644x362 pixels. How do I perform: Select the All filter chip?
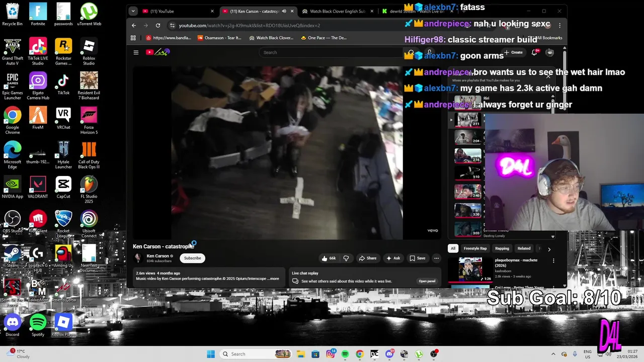[453, 248]
